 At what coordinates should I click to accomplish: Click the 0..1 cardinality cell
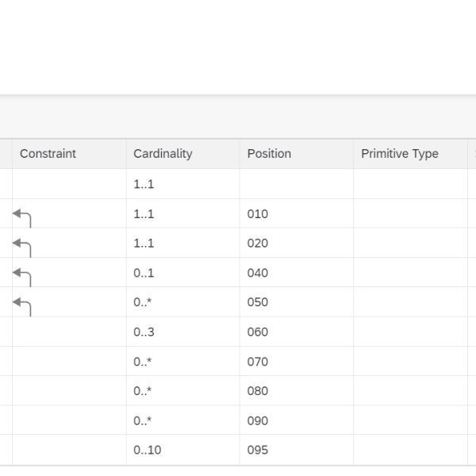144,273
